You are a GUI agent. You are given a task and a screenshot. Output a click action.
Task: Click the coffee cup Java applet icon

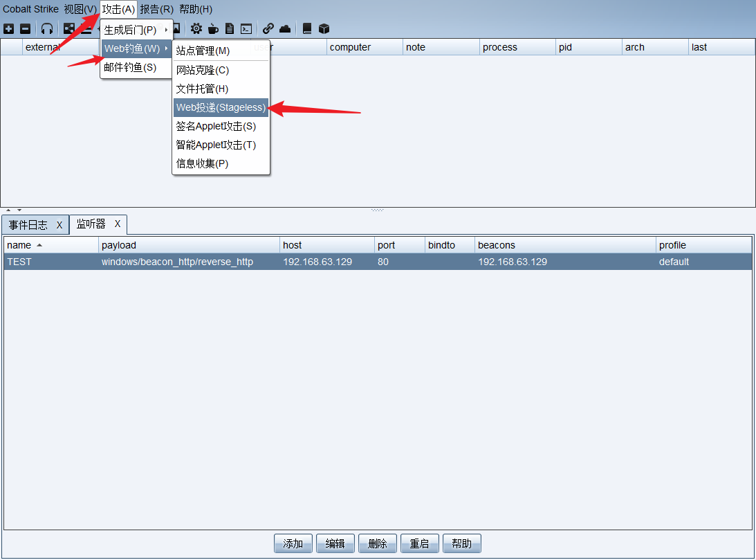click(213, 29)
